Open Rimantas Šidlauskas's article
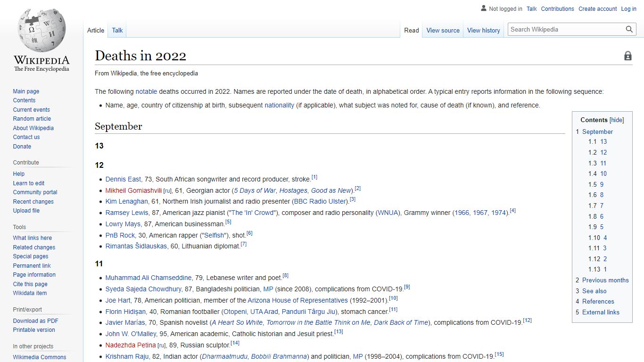The width and height of the screenshot is (644, 362). click(136, 246)
